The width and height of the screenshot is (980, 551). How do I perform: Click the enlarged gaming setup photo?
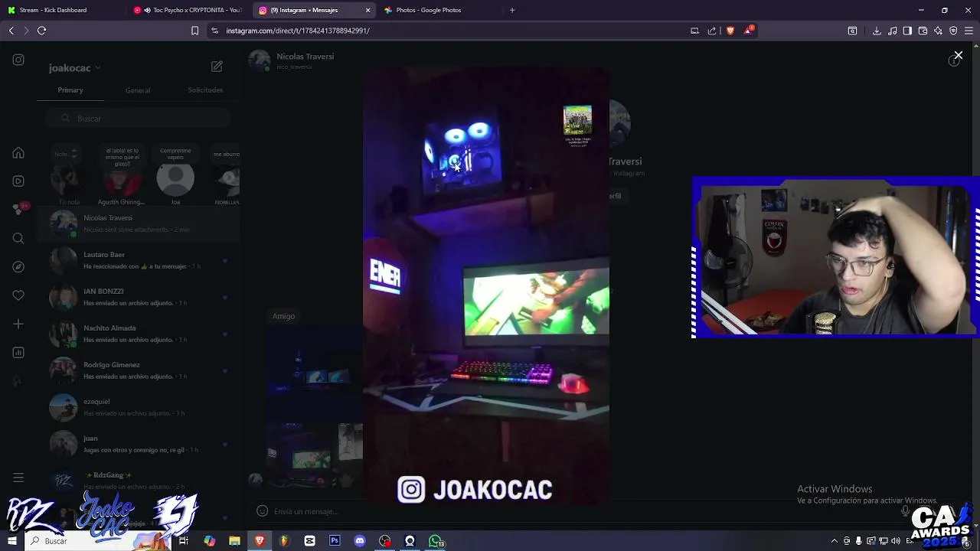pos(486,287)
